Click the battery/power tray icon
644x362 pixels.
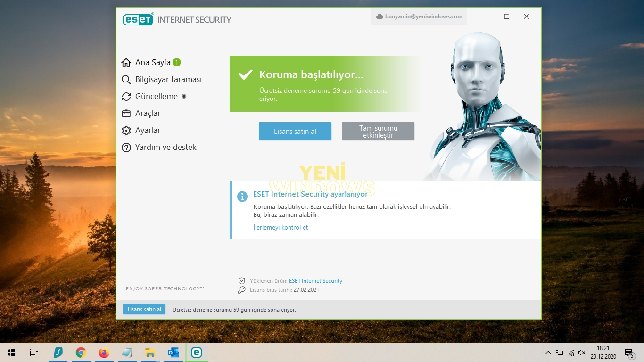tap(560, 353)
